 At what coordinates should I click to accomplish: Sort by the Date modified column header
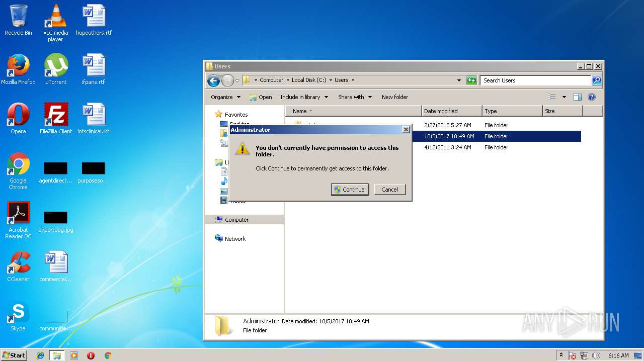(452, 111)
